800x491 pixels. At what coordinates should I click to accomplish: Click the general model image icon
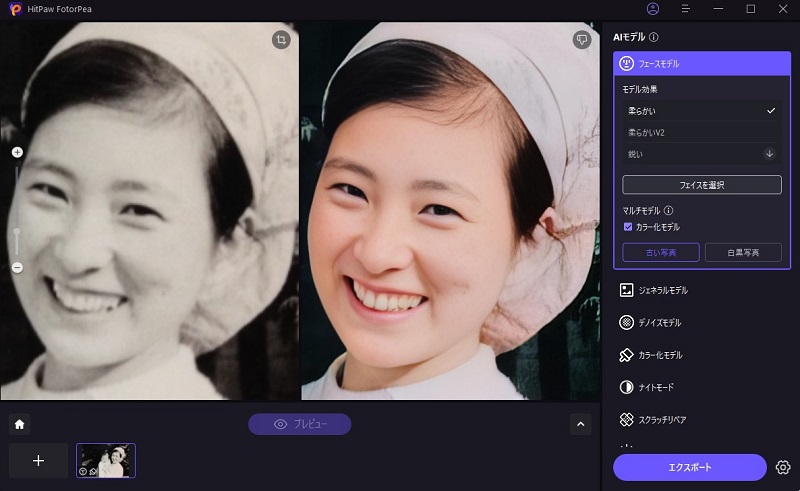626,290
